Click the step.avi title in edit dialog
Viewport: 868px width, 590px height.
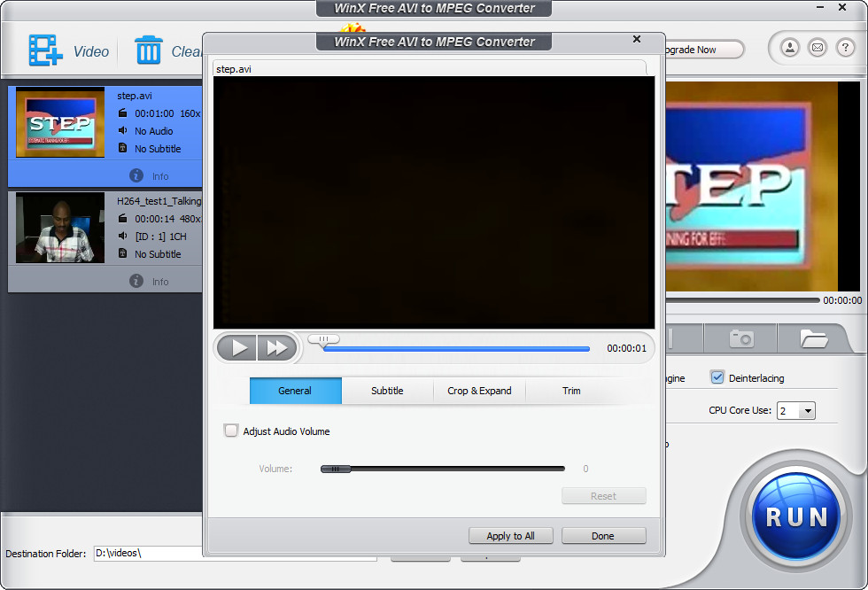(x=234, y=69)
